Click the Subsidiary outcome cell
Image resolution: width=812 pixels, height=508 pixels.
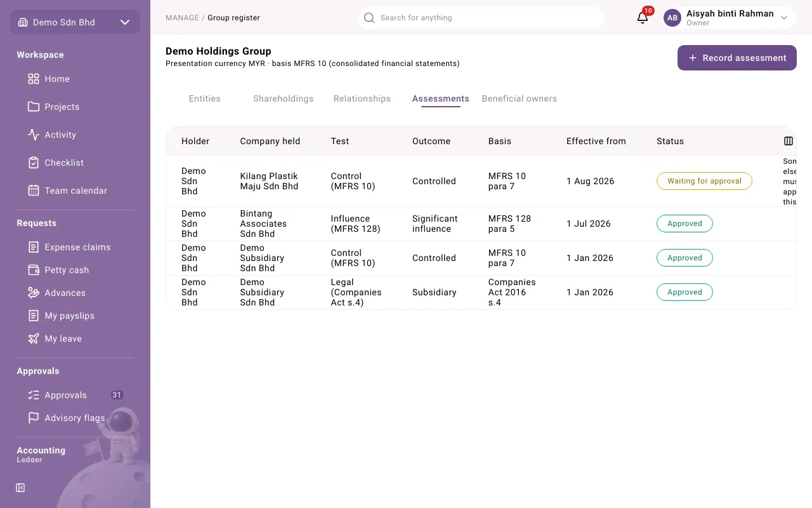435,292
